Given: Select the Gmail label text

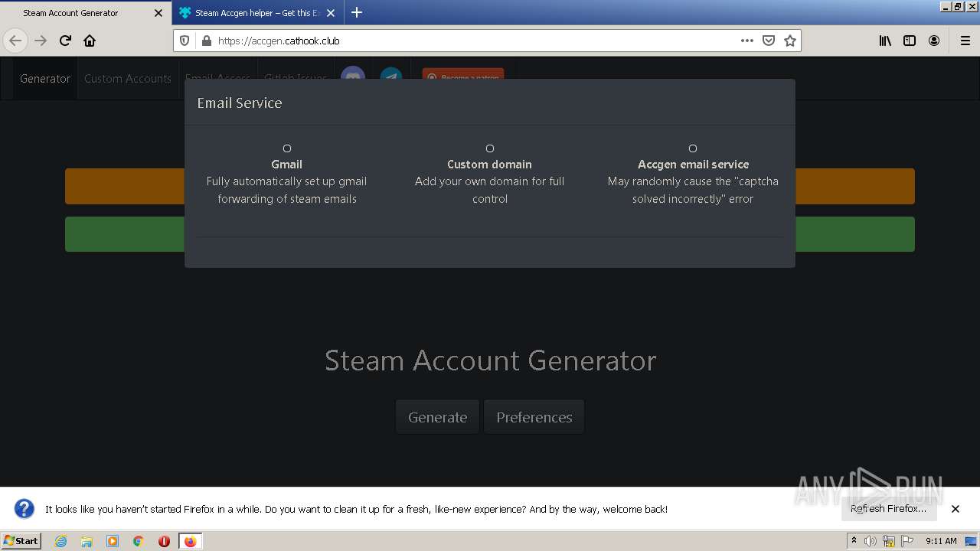Looking at the screenshot, I should tap(286, 164).
